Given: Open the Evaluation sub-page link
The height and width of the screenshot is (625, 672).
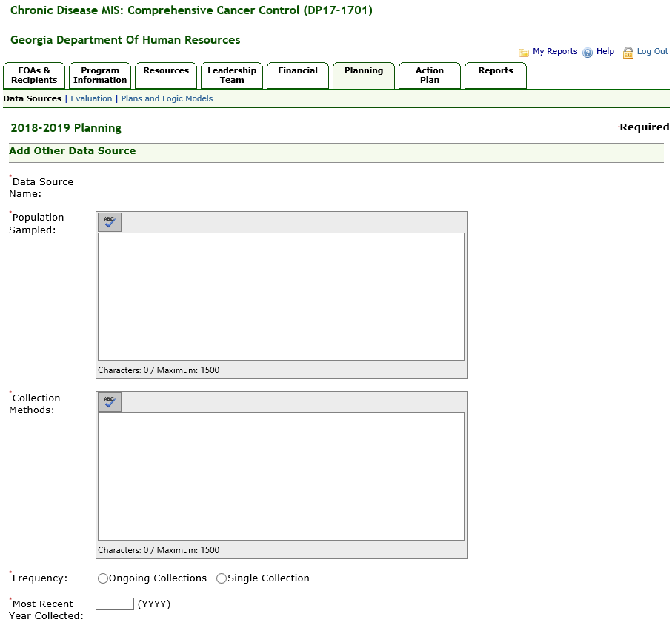Looking at the screenshot, I should coord(91,98).
